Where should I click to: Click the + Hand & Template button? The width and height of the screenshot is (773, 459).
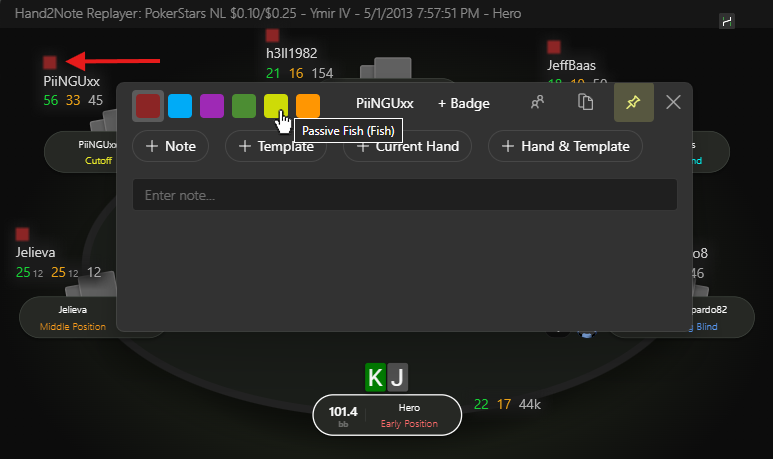tap(565, 146)
